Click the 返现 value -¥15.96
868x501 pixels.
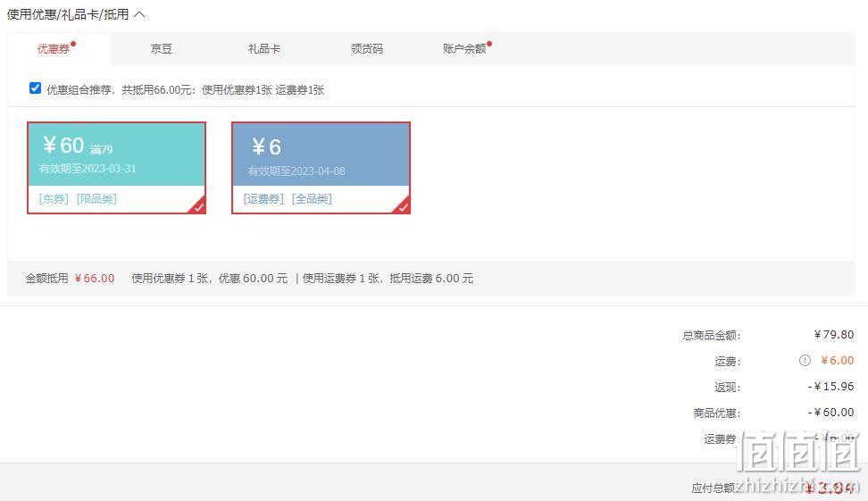point(830,387)
